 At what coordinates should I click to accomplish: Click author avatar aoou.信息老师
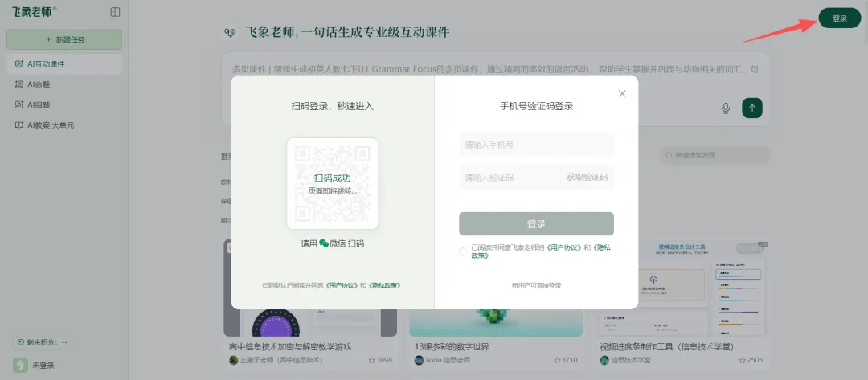coord(419,360)
